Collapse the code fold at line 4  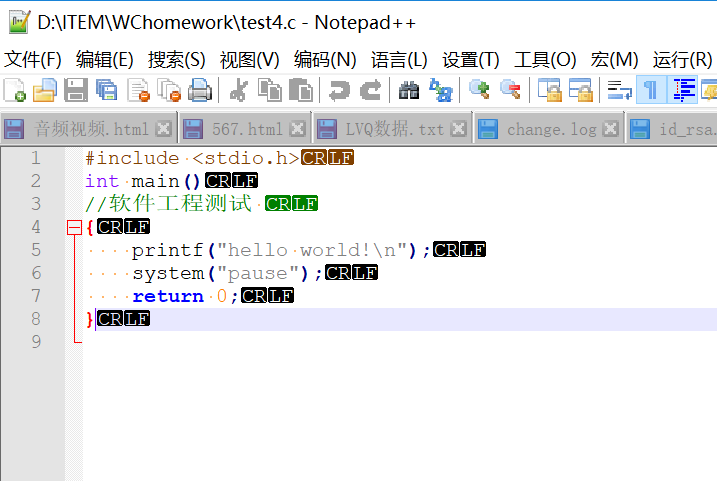coord(74,227)
